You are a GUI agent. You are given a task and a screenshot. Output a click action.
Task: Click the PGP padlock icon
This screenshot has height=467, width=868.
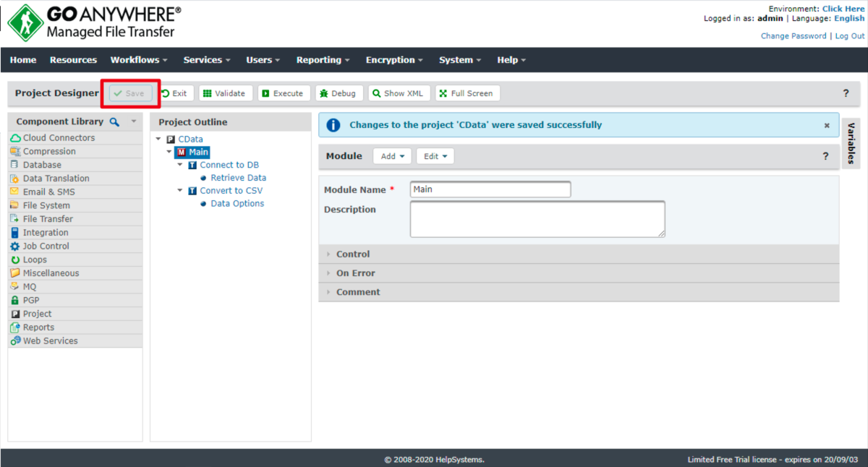click(15, 300)
